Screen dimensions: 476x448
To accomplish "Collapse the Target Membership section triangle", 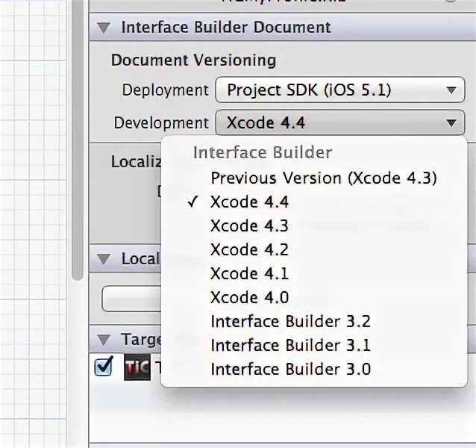I will pos(104,340).
